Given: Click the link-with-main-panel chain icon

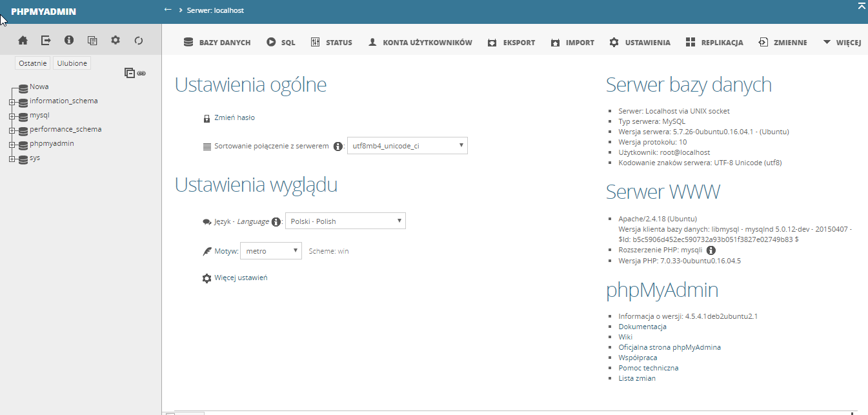Looking at the screenshot, I should click(x=141, y=74).
